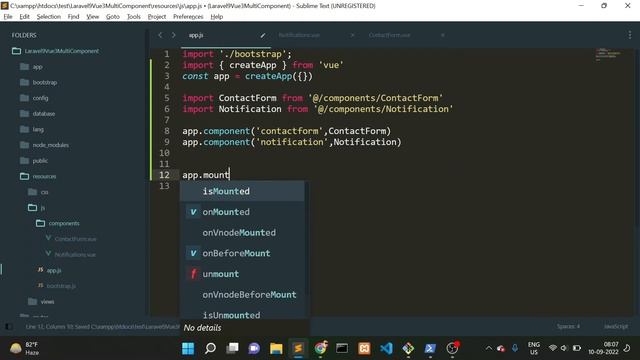The image size is (640, 360).
Task: Open the Chat app in taskbar
Action: (254, 348)
